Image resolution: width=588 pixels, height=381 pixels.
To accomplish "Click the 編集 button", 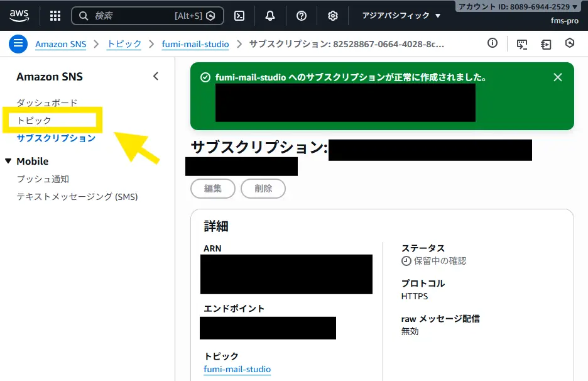I will [212, 189].
